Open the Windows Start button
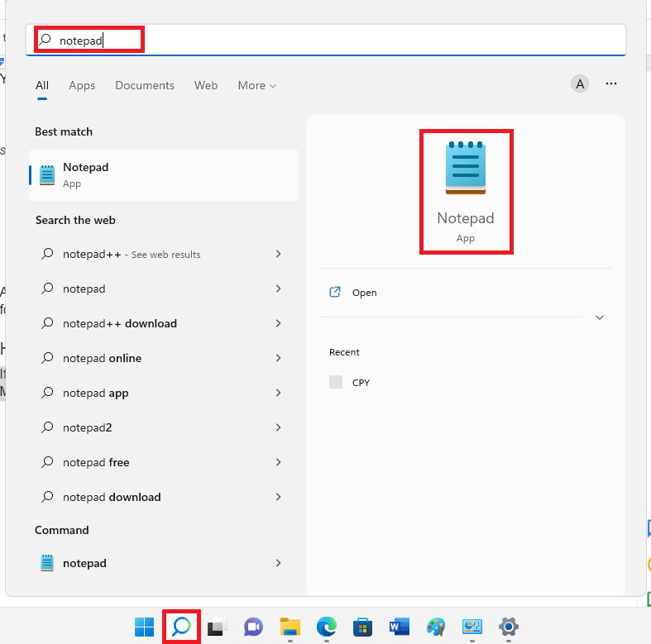The image size is (651, 644). point(145,627)
